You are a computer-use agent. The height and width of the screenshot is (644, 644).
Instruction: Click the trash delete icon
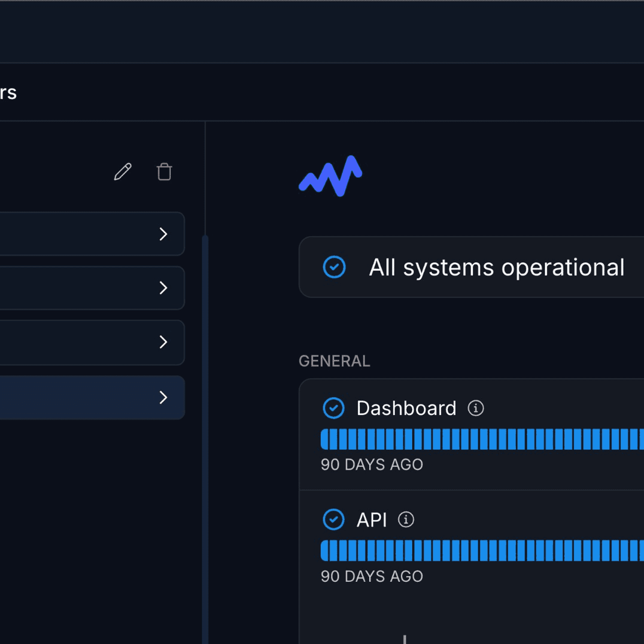coord(164,172)
